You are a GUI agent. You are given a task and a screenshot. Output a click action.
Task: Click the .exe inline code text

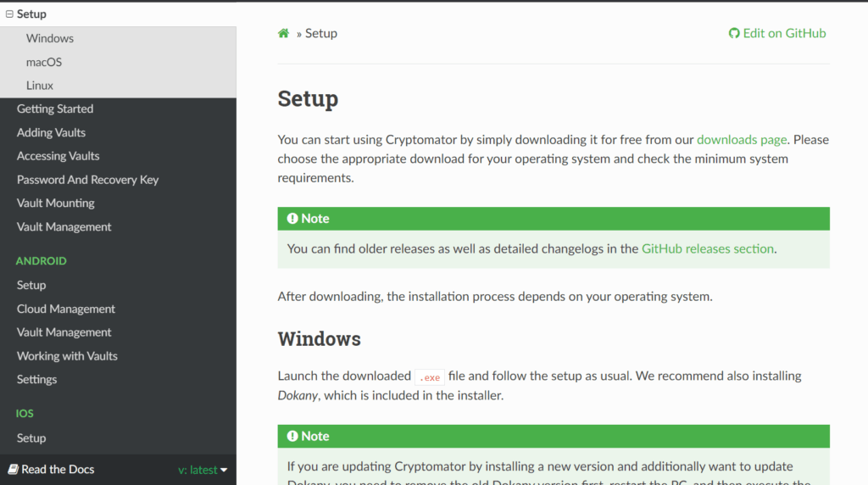[430, 377]
